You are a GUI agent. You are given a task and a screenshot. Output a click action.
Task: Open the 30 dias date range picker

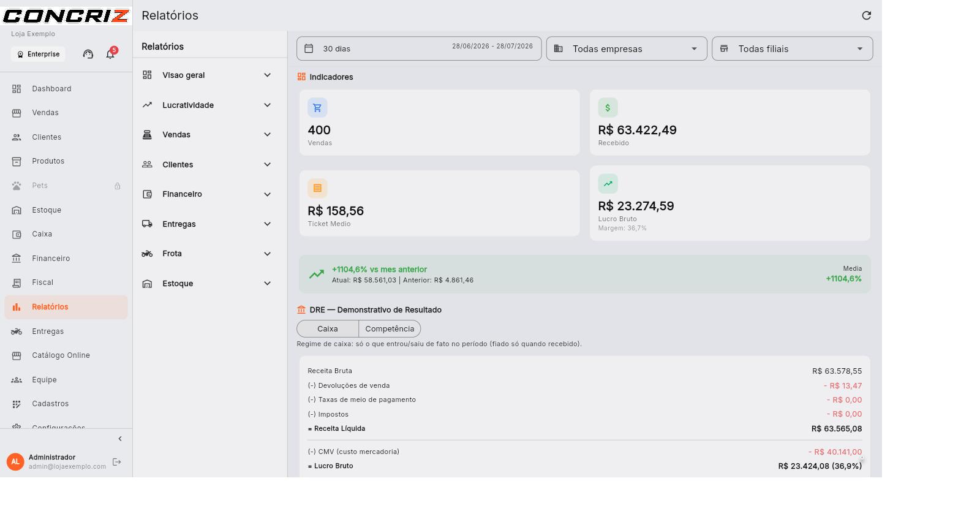[419, 48]
